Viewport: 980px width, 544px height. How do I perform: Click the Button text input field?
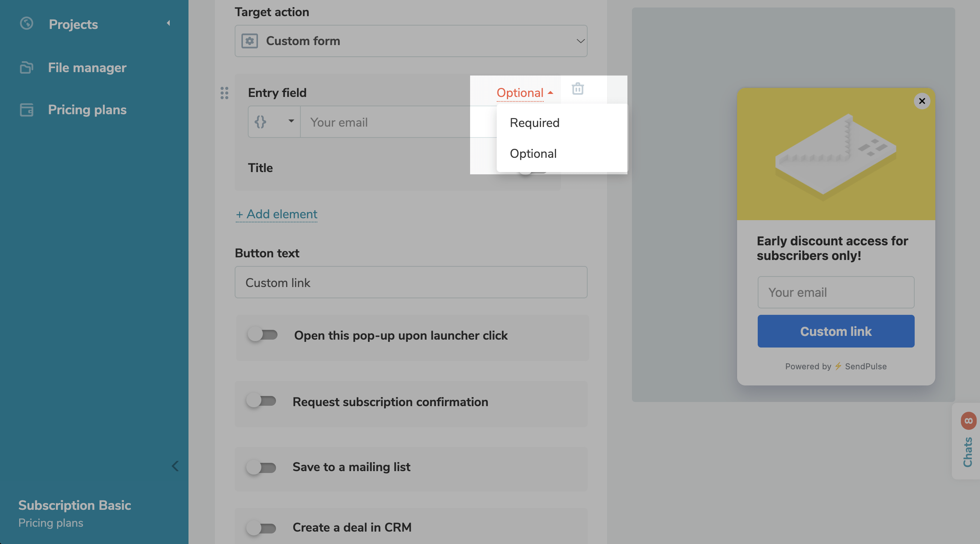tap(411, 283)
